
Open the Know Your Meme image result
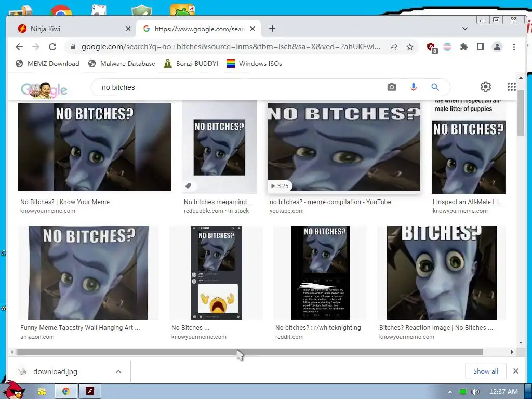[95, 147]
